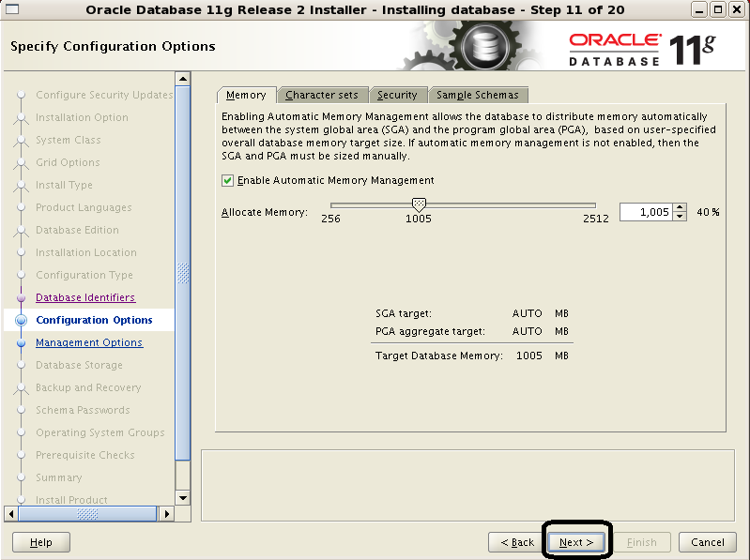This screenshot has height=560, width=750.
Task: Open the window menu icon in title bar
Action: tap(11, 9)
